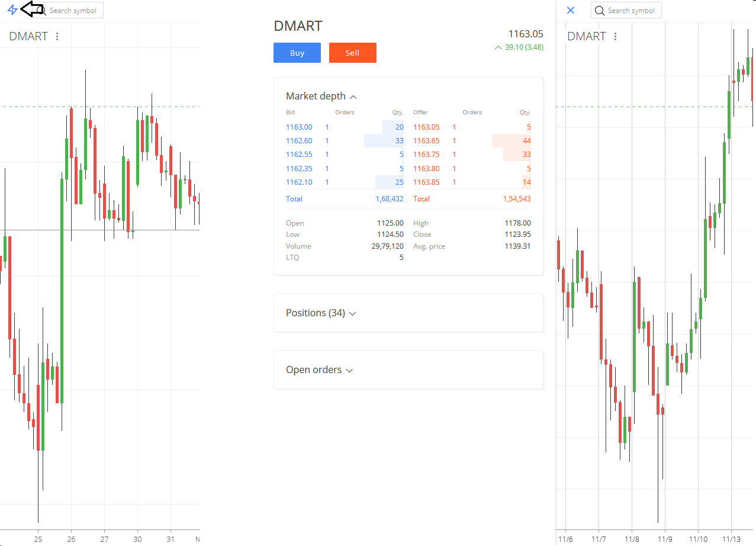Screen dimensions: 756x546
Task: Click DMART symbol label on right chart
Action: (x=587, y=37)
